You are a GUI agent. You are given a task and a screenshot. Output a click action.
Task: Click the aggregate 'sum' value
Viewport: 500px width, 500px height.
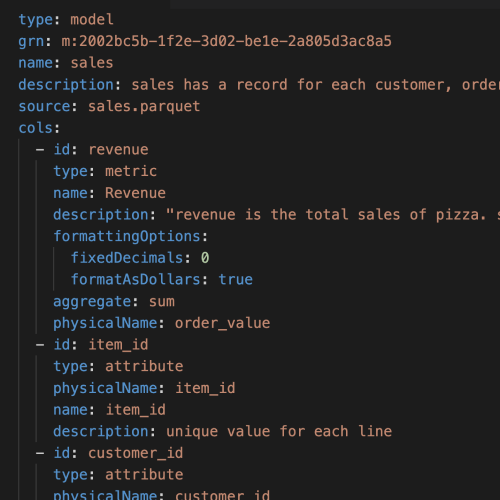tap(162, 301)
